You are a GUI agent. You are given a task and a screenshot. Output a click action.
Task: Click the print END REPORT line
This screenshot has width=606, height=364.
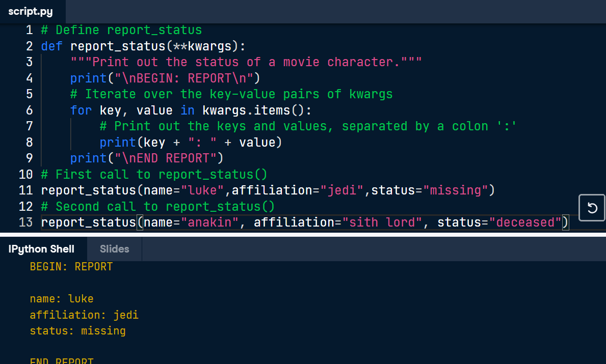[x=147, y=158]
